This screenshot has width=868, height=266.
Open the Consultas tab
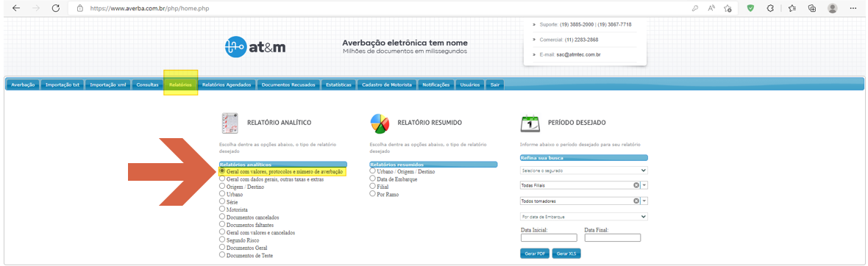coord(148,85)
